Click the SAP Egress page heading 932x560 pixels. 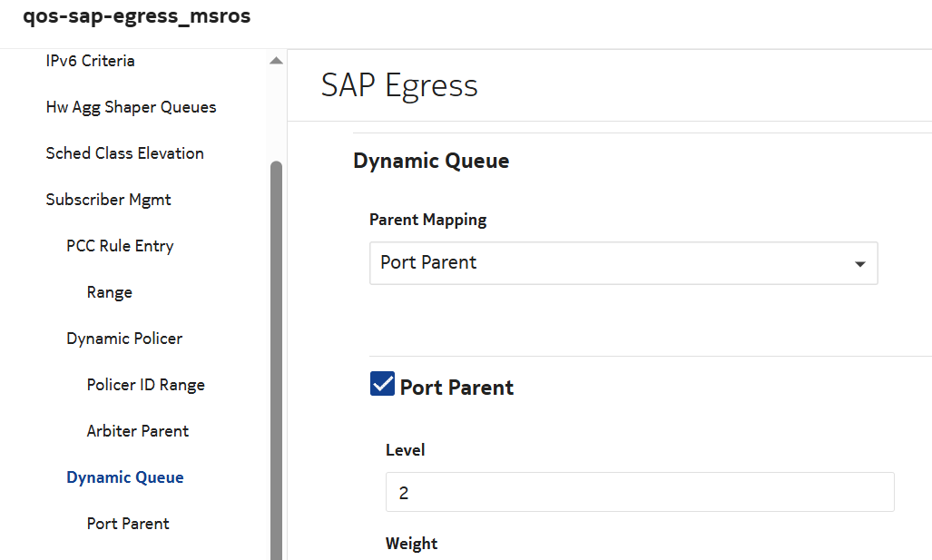399,85
